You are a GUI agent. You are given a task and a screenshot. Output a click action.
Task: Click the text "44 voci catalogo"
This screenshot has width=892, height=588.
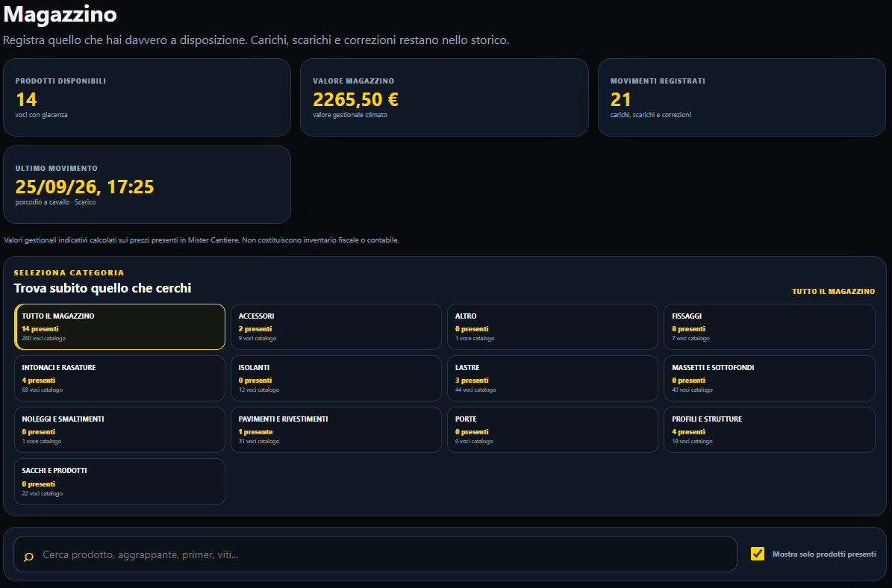pos(475,390)
